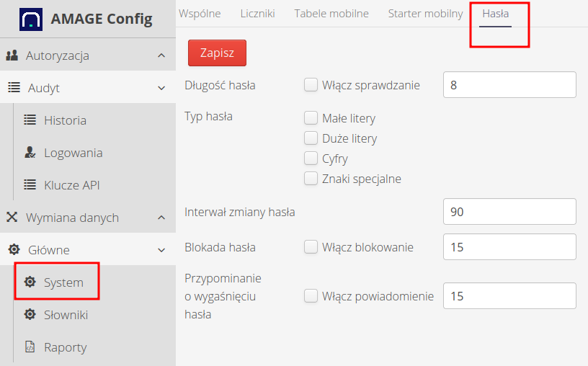Switch to the Liczniki tab
The image size is (588, 366).
pos(258,14)
